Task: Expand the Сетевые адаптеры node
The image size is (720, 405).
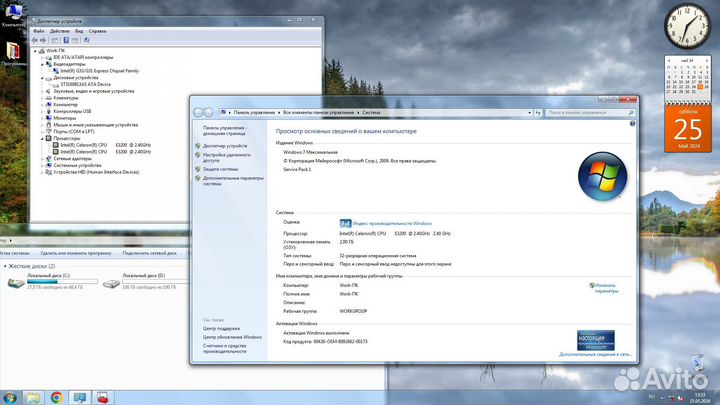Action: (x=42, y=158)
